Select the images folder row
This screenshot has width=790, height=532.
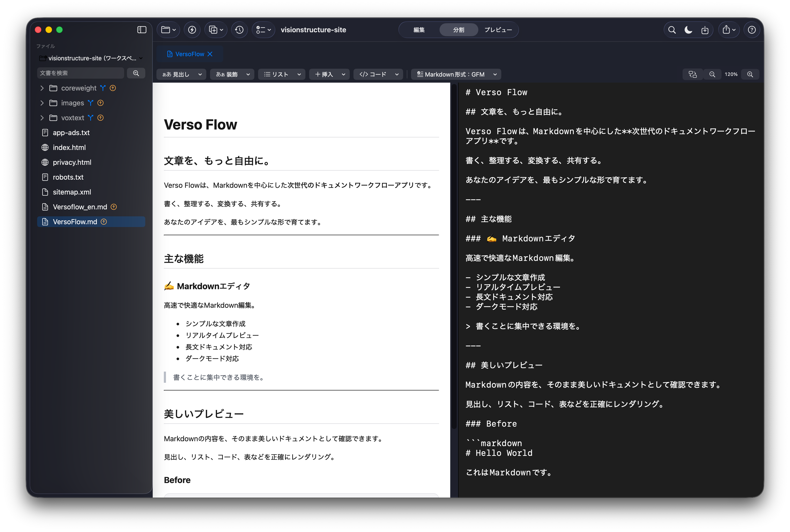[x=91, y=103]
